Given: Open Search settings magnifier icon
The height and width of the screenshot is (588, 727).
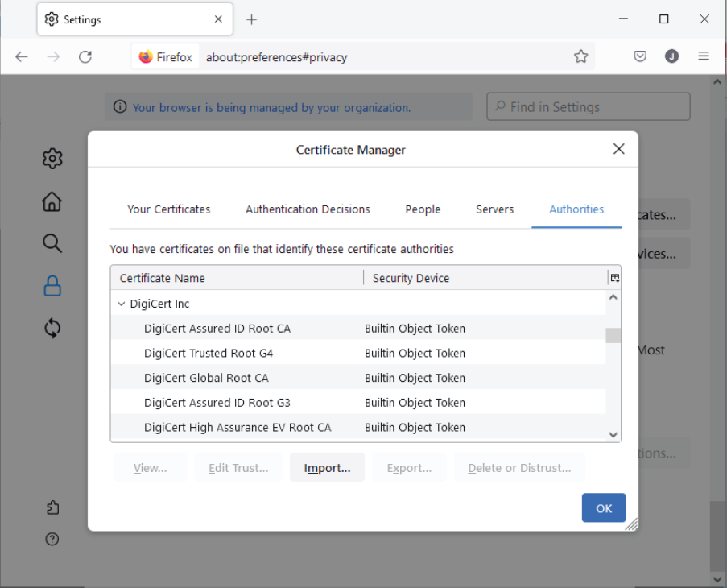Looking at the screenshot, I should tap(52, 243).
